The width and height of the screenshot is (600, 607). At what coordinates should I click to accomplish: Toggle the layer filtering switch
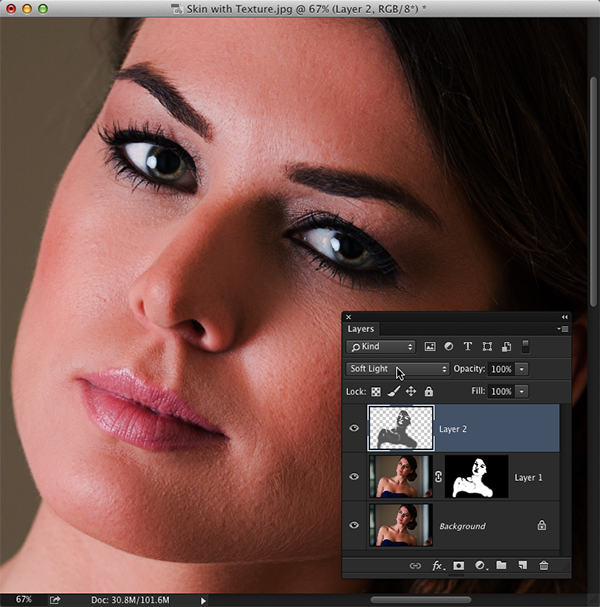pos(527,347)
